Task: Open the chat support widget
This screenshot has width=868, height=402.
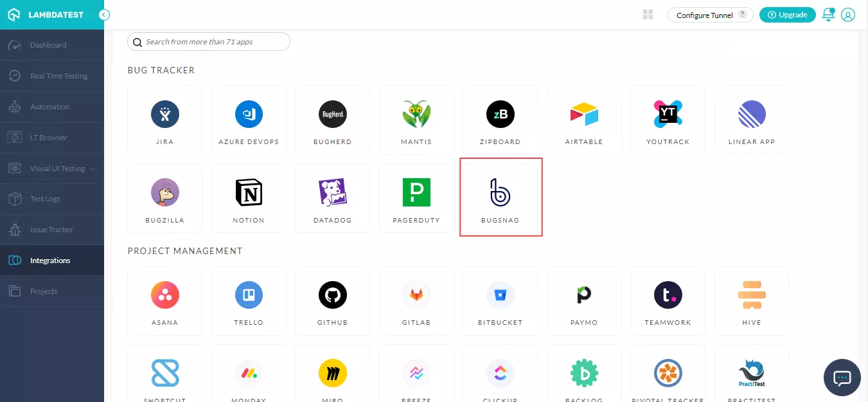Action: [x=842, y=378]
